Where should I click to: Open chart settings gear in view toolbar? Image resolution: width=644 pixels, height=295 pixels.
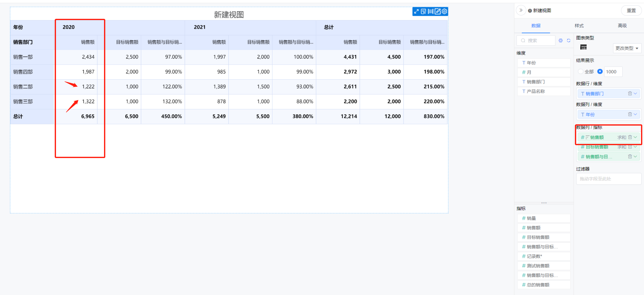click(444, 11)
